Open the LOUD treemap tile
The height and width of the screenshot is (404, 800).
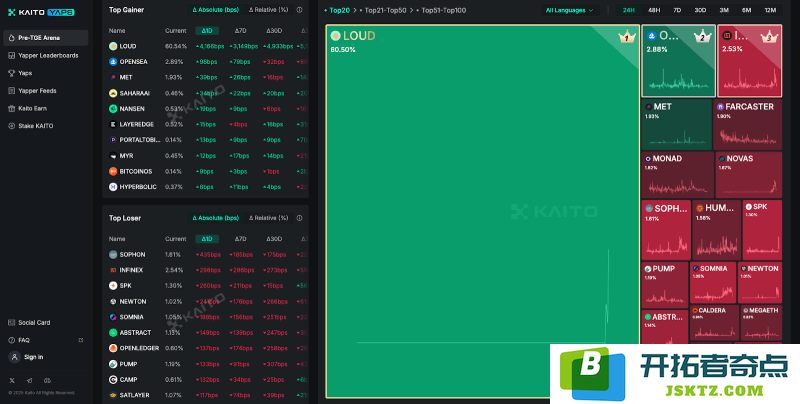click(x=482, y=211)
